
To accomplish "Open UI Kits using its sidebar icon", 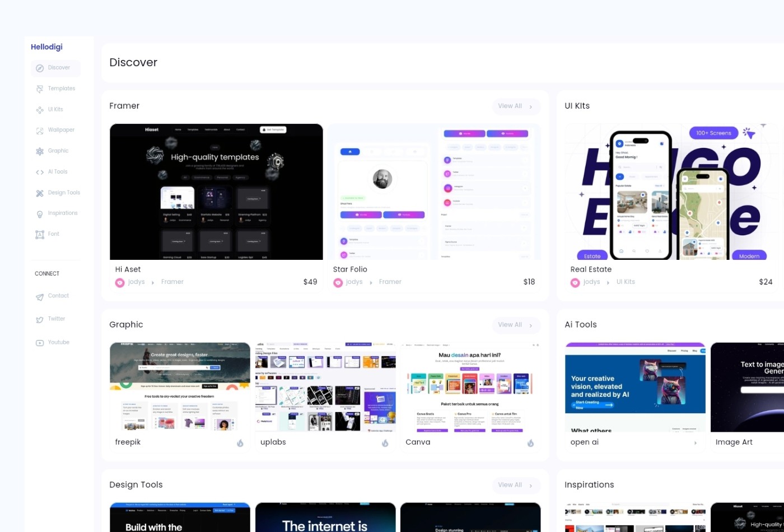I will point(39,109).
